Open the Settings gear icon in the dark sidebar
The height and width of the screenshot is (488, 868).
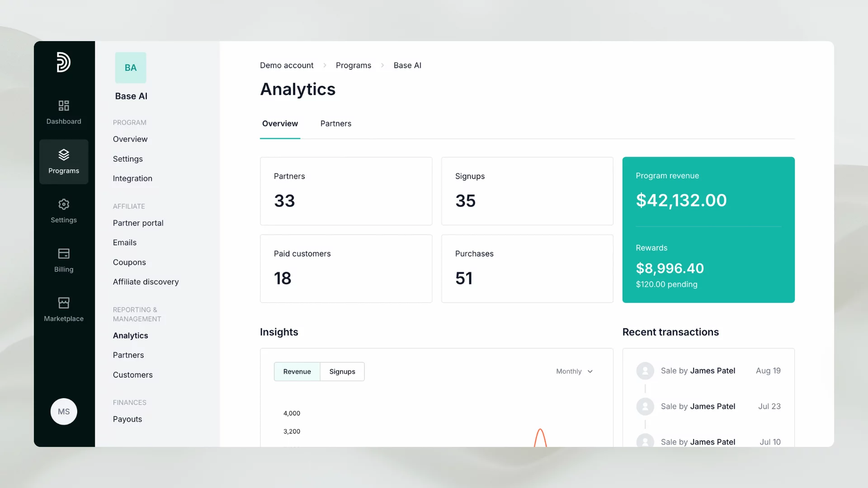click(64, 204)
